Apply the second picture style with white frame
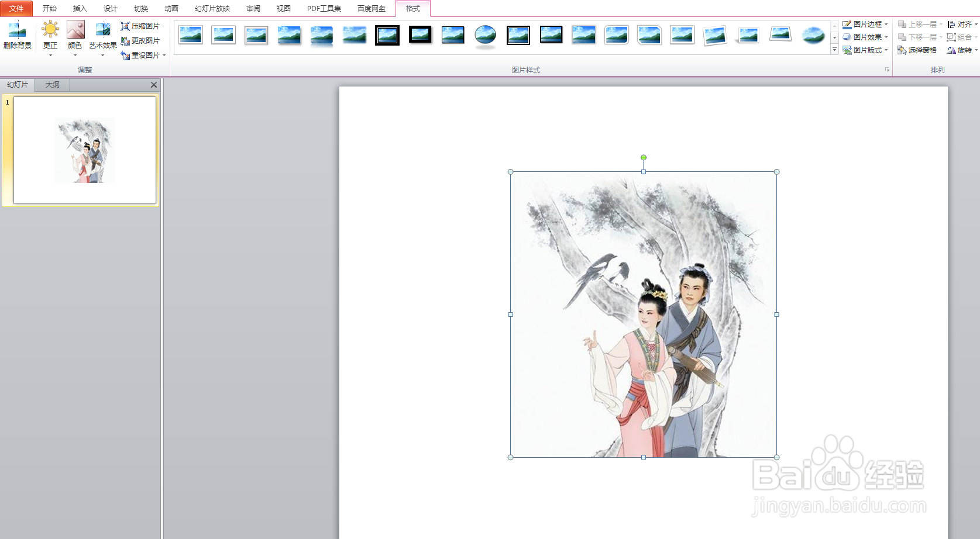The width and height of the screenshot is (980, 539). (x=223, y=35)
